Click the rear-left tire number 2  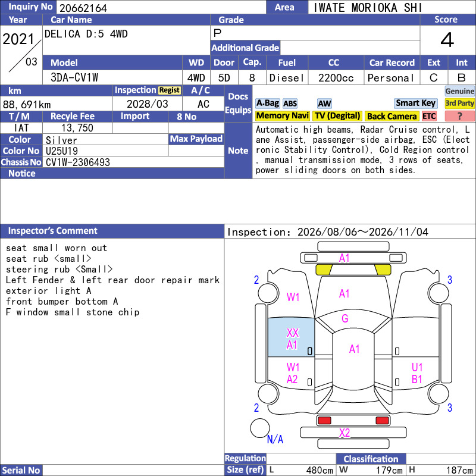[x=256, y=408]
